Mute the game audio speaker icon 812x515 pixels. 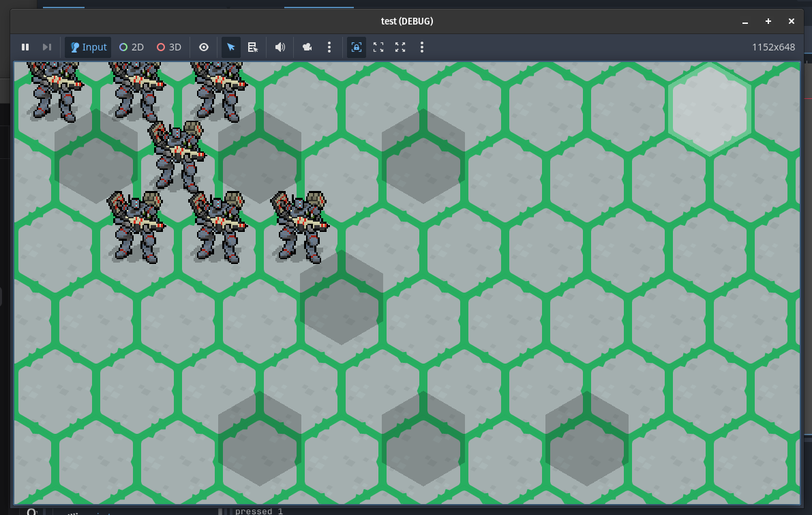280,47
